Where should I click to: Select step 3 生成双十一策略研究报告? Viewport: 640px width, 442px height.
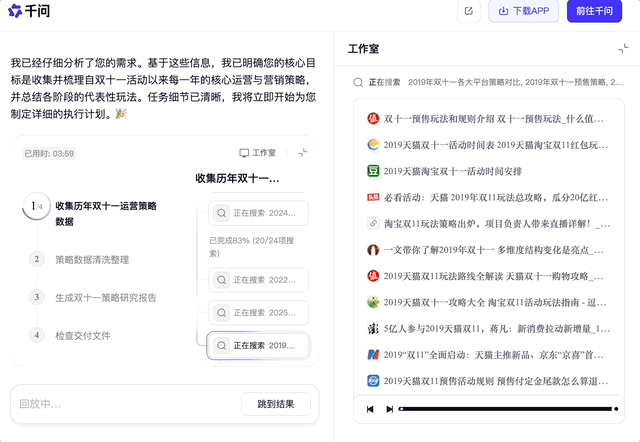pyautogui.click(x=106, y=298)
